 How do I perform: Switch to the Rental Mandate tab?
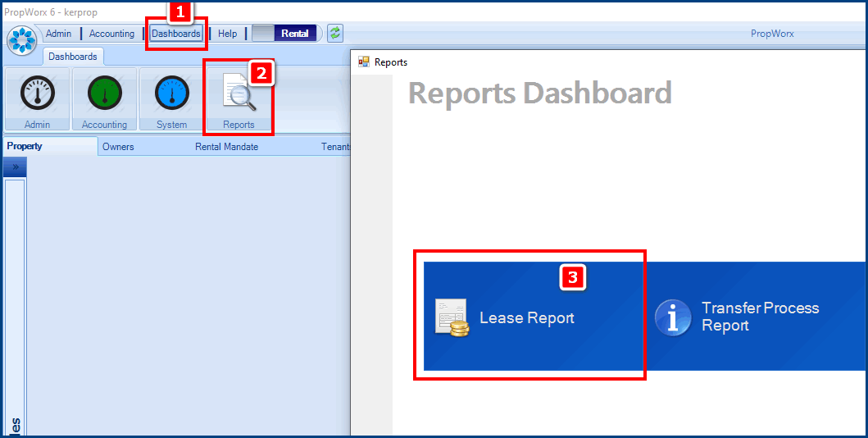click(226, 147)
